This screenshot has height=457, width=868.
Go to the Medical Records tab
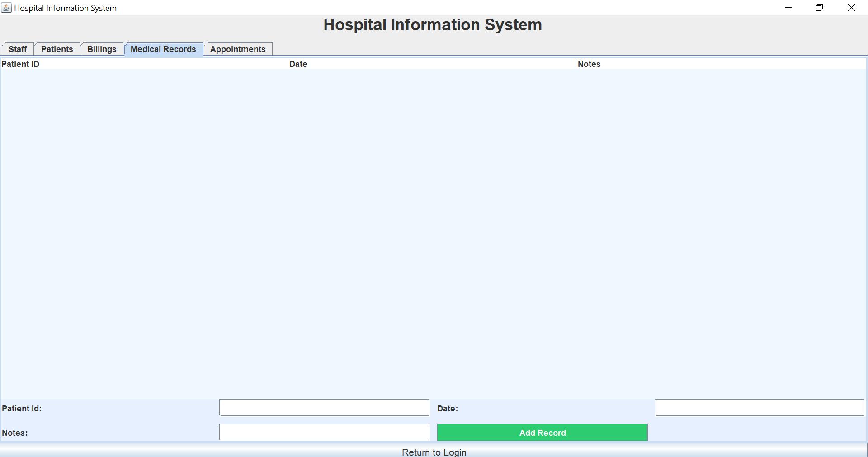coord(163,49)
